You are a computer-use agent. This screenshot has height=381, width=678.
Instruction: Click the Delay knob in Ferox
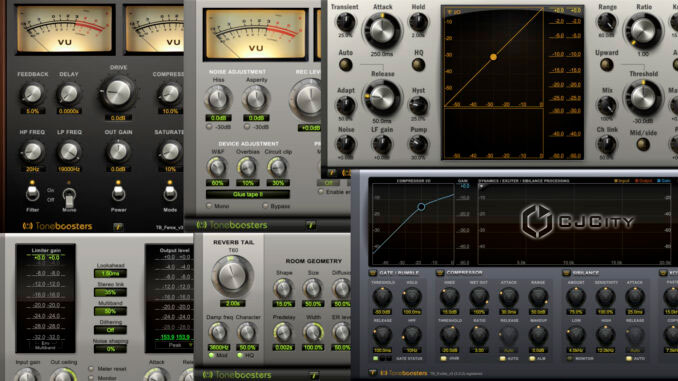[x=69, y=93]
